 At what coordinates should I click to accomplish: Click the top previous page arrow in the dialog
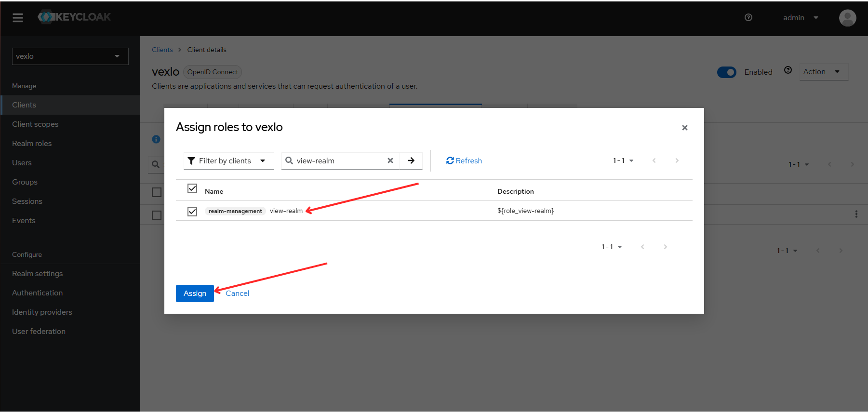(654, 161)
